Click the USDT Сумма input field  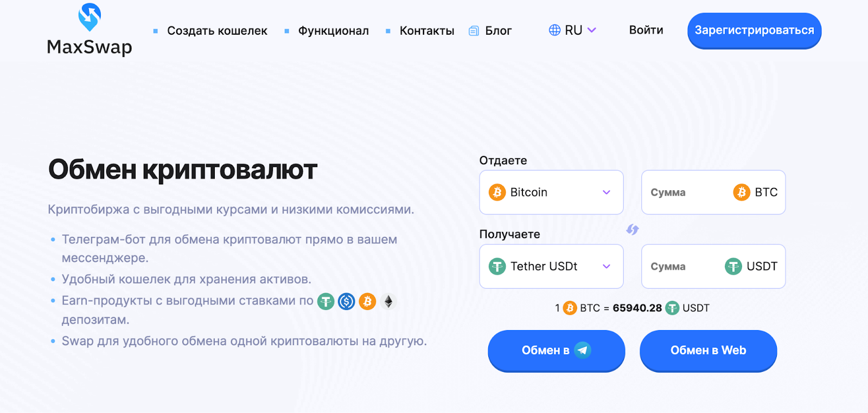(x=713, y=266)
